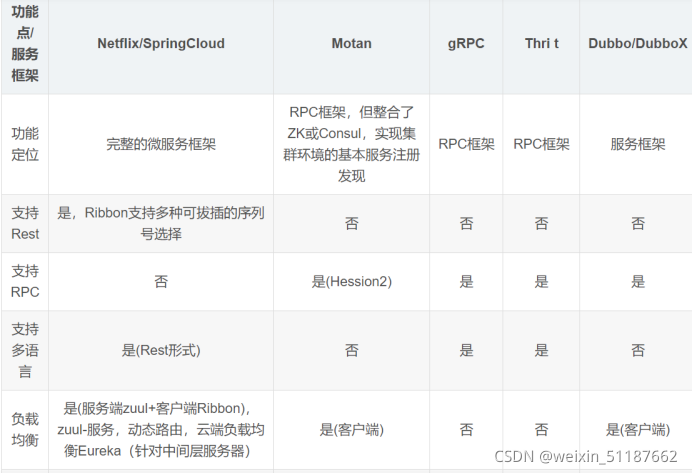Select 否 in 支持Rest row under gRPC
Image resolution: width=692 pixels, height=474 pixels.
[466, 223]
